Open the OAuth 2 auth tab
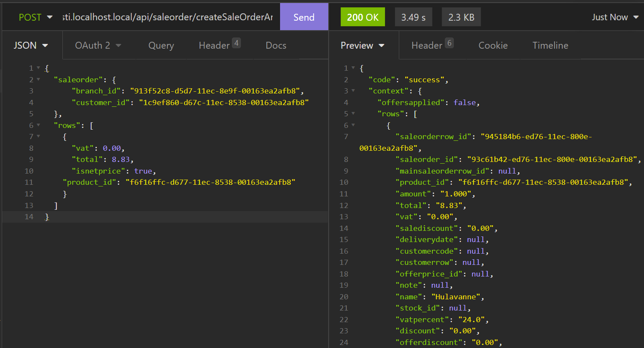 point(98,45)
